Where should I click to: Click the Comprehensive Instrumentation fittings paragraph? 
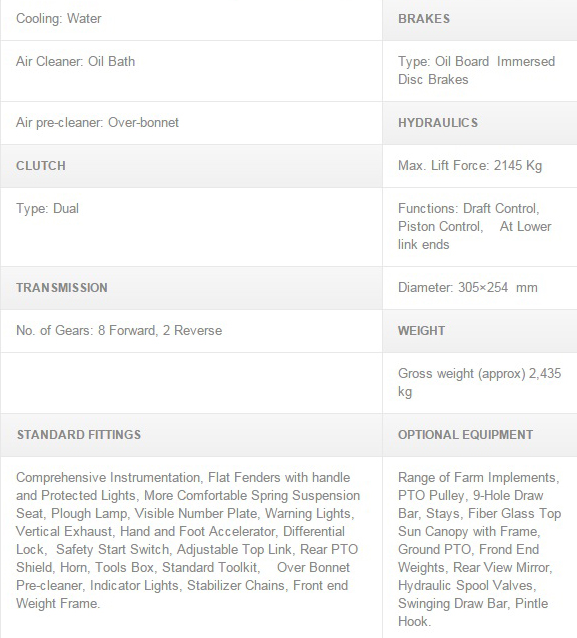click(x=188, y=540)
